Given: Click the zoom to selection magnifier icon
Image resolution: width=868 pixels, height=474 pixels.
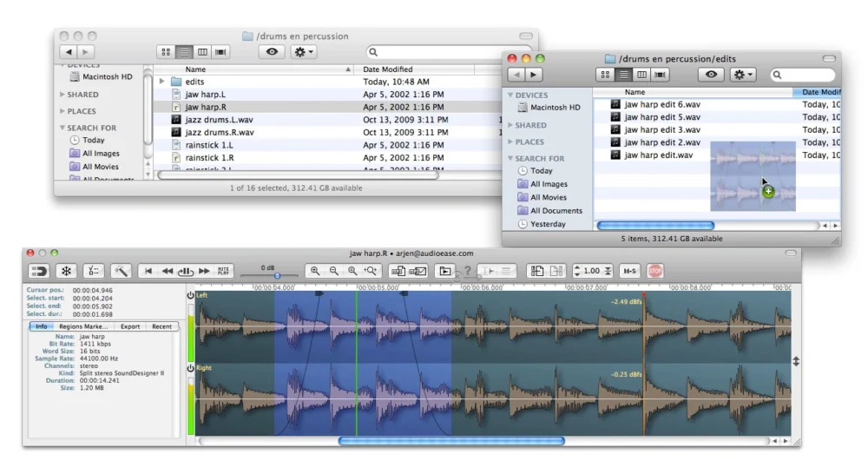Looking at the screenshot, I should pos(352,271).
